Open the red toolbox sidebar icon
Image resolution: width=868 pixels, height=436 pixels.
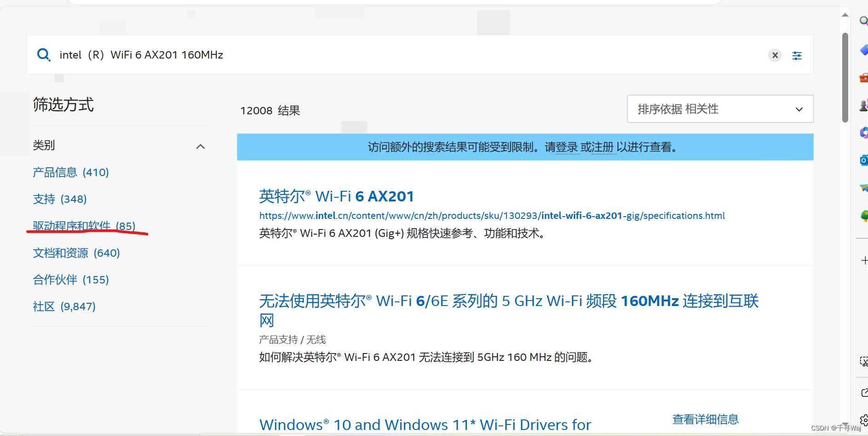tap(864, 78)
